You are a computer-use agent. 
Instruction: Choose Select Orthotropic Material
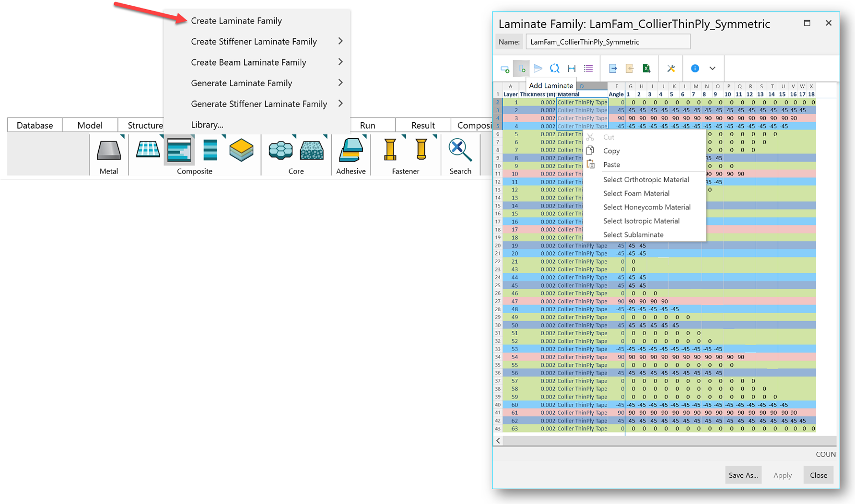point(646,180)
